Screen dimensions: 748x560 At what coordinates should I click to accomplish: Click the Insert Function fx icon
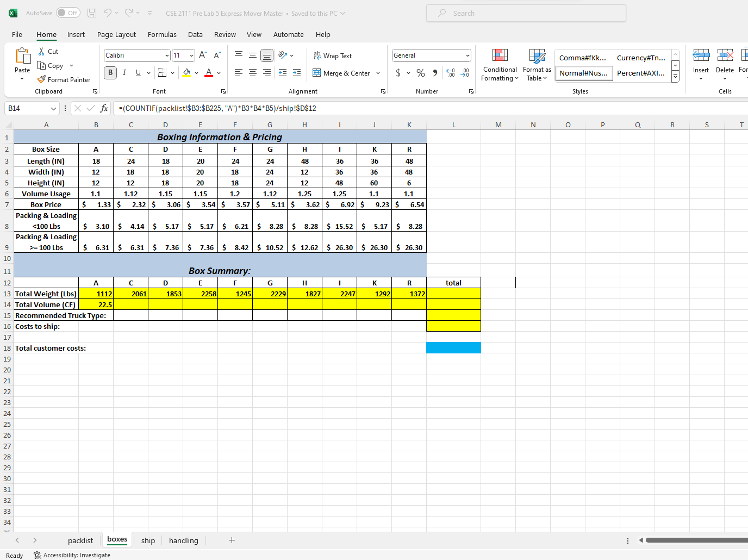[104, 108]
